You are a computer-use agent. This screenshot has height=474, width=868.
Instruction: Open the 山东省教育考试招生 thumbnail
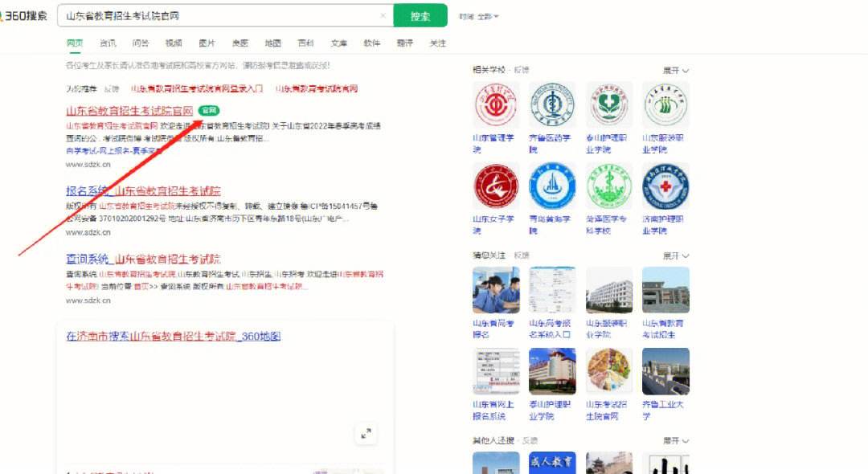[x=665, y=290]
